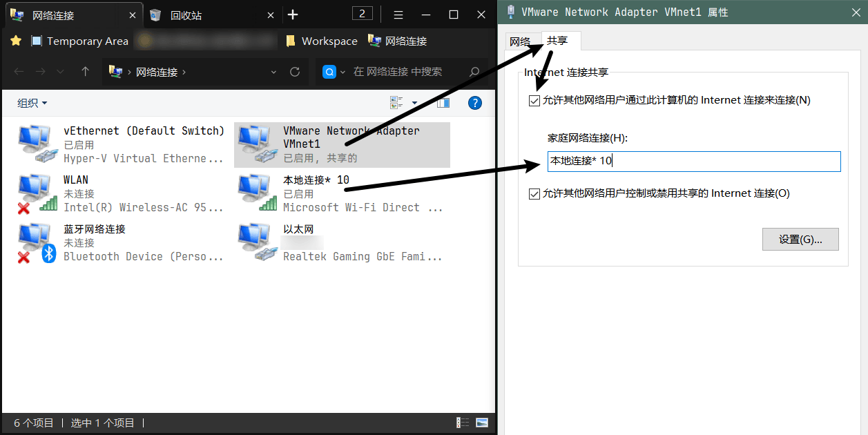Click the text Hyper-V Virtual Etherne...

[x=144, y=159]
